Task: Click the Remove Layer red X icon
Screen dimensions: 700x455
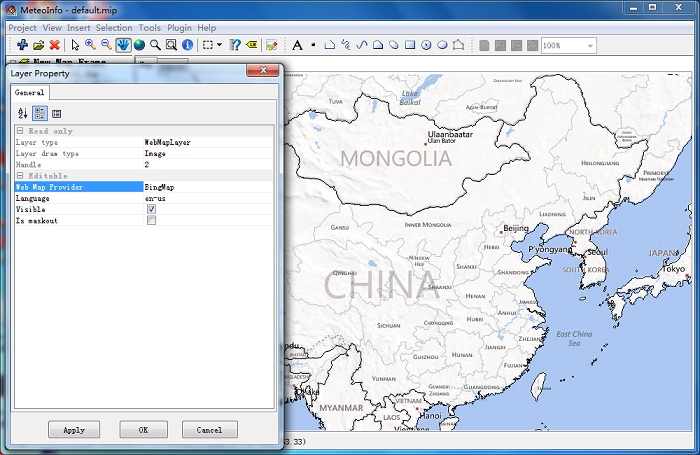Action: 54,45
